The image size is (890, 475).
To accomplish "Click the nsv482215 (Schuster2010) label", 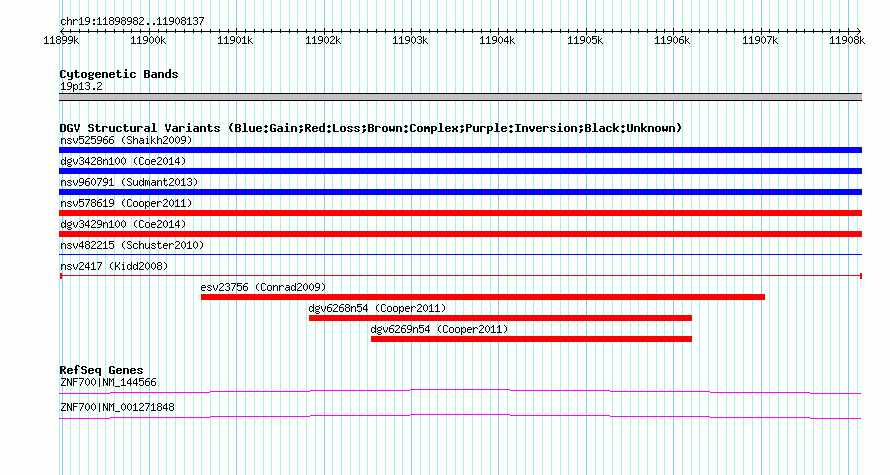I will point(132,245).
